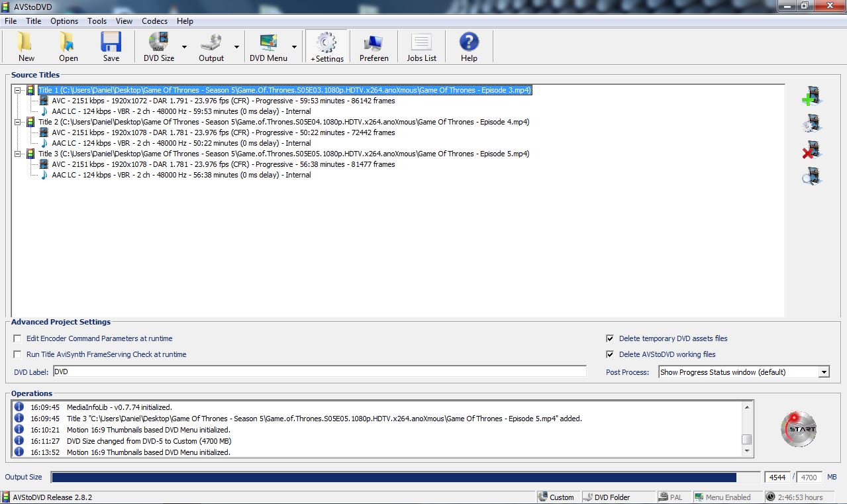Image resolution: width=847 pixels, height=504 pixels.
Task: Select Title 3 Episode 5 row
Action: click(x=283, y=154)
